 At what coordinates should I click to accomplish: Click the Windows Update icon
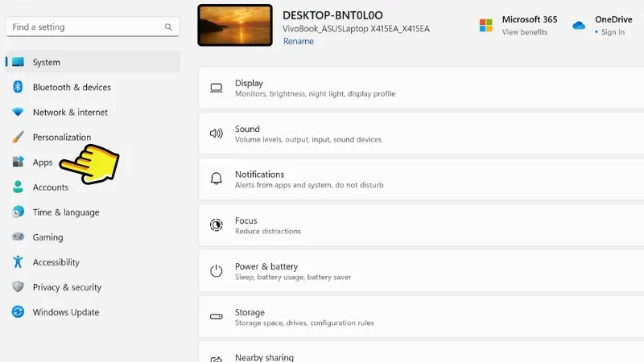click(x=18, y=312)
